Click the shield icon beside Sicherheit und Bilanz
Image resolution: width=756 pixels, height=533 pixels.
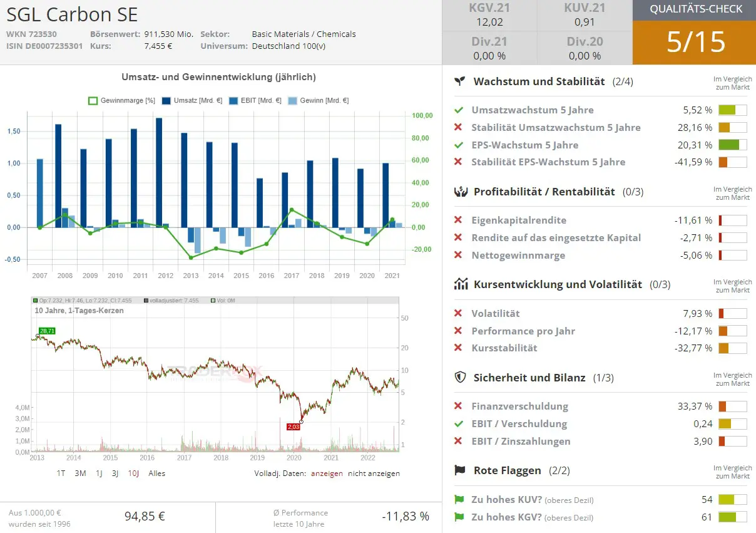click(x=460, y=377)
